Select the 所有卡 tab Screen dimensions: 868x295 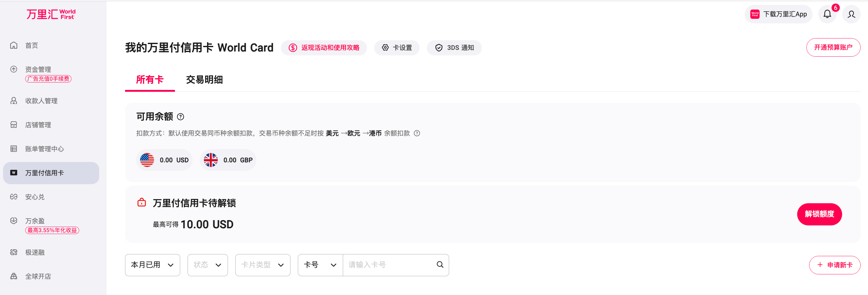149,80
